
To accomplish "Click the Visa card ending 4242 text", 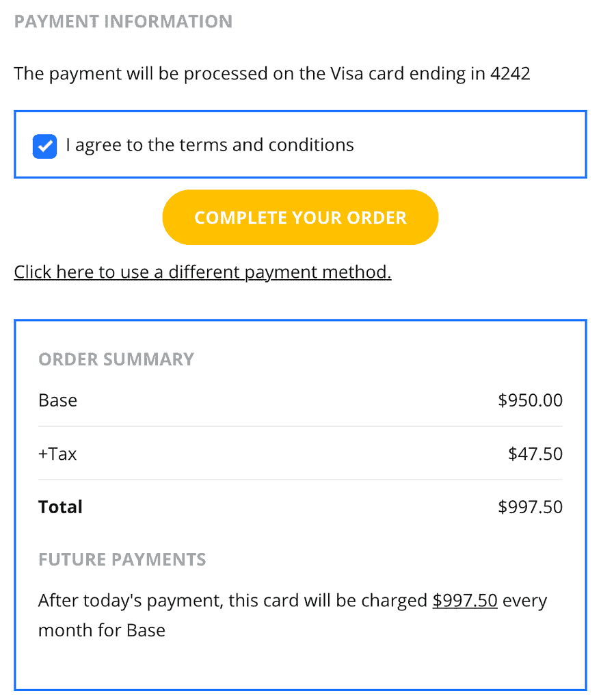I will click(272, 73).
